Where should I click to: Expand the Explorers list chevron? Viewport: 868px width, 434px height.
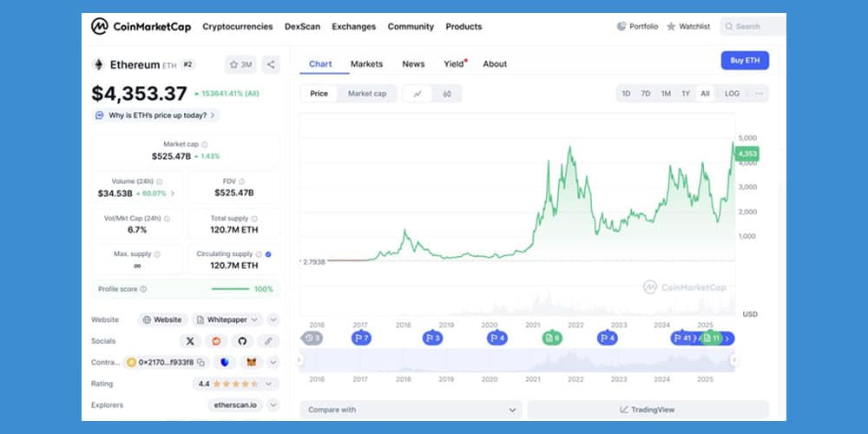tap(273, 404)
